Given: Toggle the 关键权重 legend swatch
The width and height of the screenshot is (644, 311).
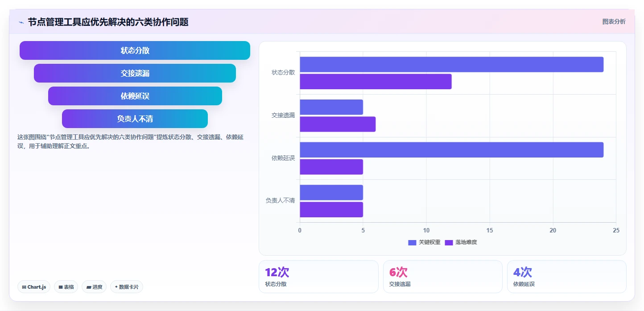Looking at the screenshot, I should coord(412,242).
